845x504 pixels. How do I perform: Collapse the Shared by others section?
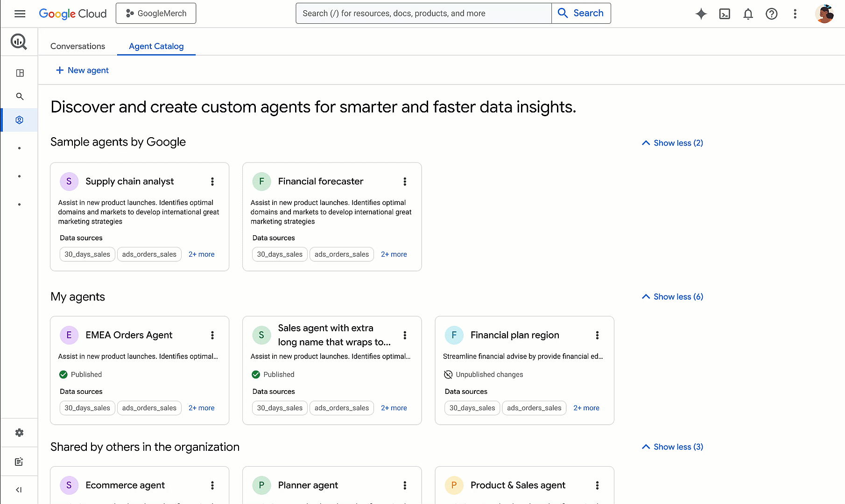tap(672, 447)
